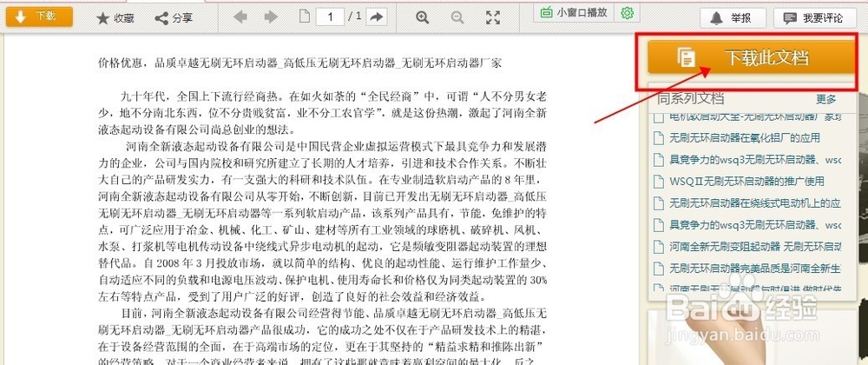The height and width of the screenshot is (365, 868).
Task: Click the bell icon in 举报 button
Action: click(716, 18)
